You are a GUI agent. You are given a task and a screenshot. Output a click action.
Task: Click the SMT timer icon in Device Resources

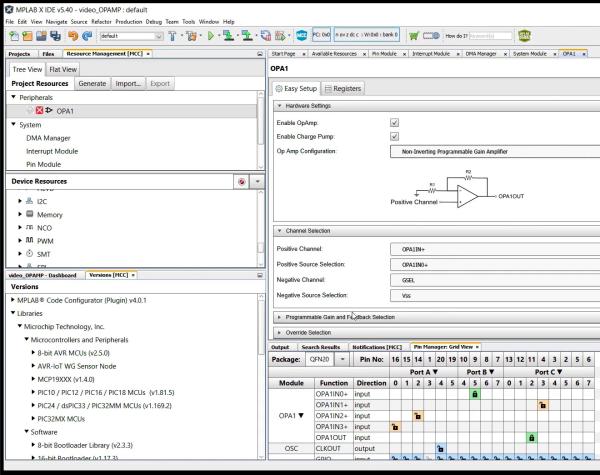30,254
